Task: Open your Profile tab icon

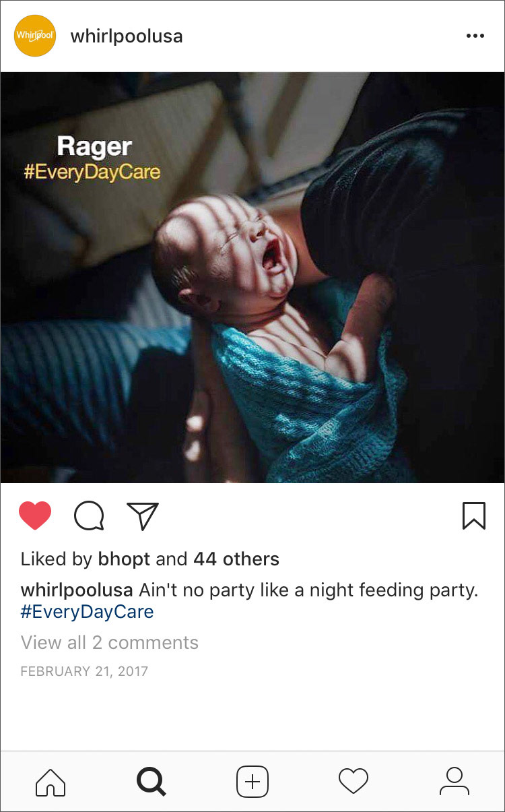Action: coord(454,782)
